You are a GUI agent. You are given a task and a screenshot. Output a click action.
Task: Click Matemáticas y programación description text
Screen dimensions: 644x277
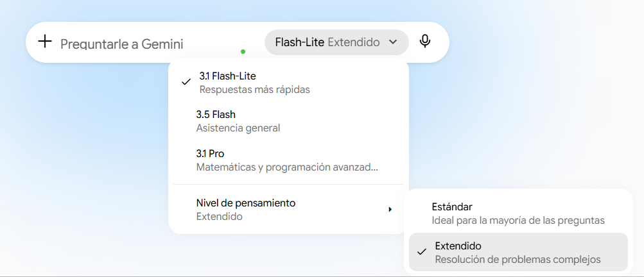[287, 167]
